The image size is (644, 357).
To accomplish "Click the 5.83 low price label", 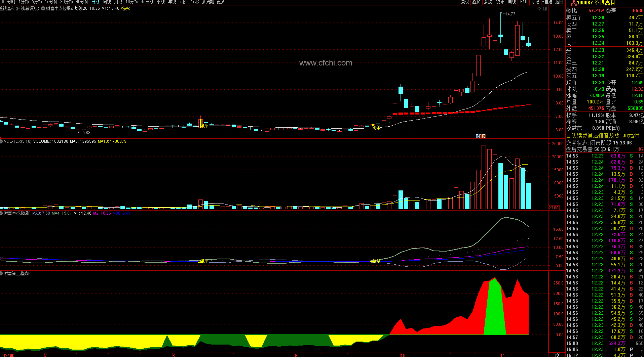I will coord(86,133).
